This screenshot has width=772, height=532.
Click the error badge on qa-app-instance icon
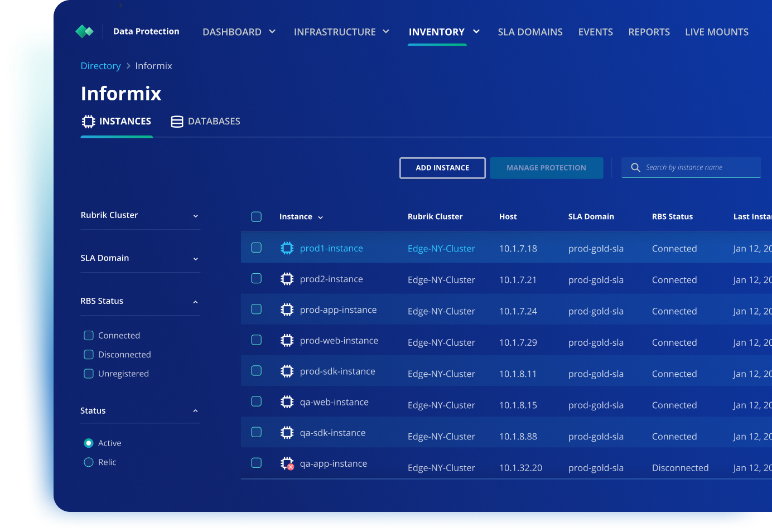[x=291, y=466]
